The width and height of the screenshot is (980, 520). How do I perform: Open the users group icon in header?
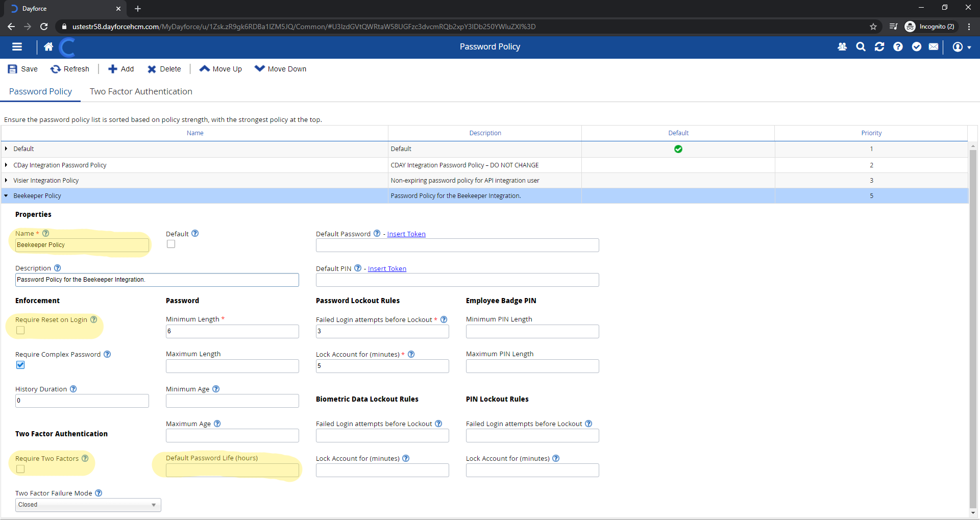(x=842, y=47)
